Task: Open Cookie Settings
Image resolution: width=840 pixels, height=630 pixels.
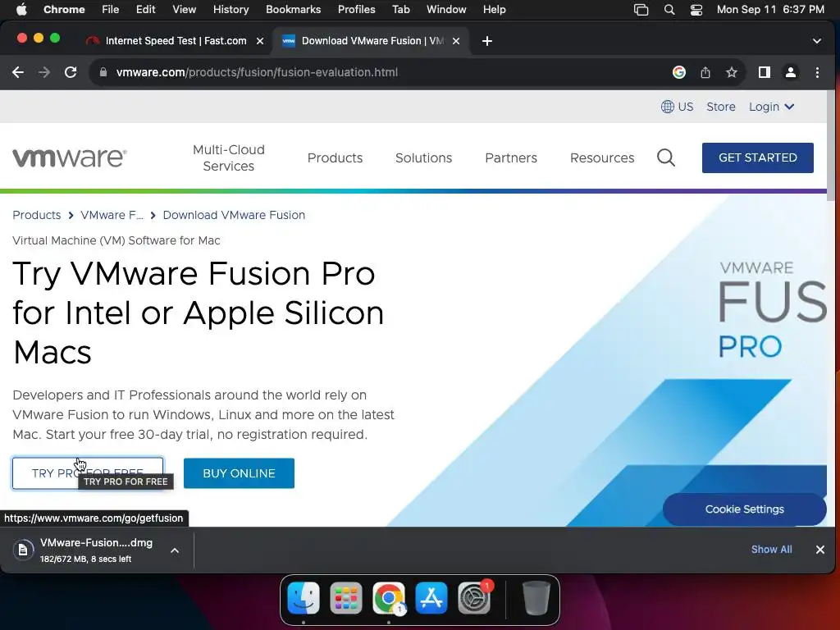Action: (x=744, y=509)
